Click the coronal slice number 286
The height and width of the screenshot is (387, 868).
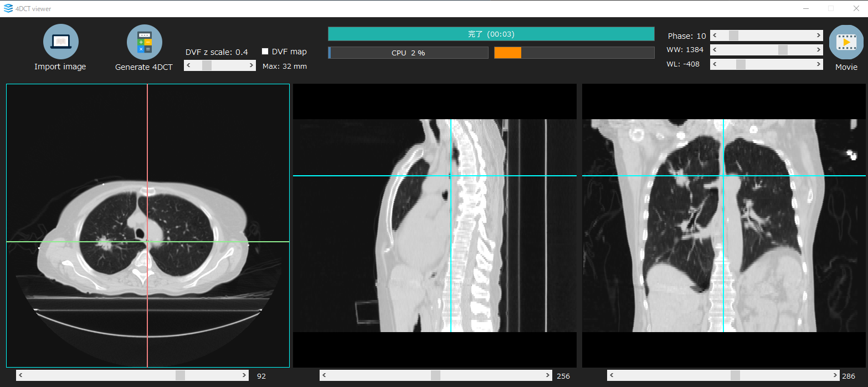point(849,376)
